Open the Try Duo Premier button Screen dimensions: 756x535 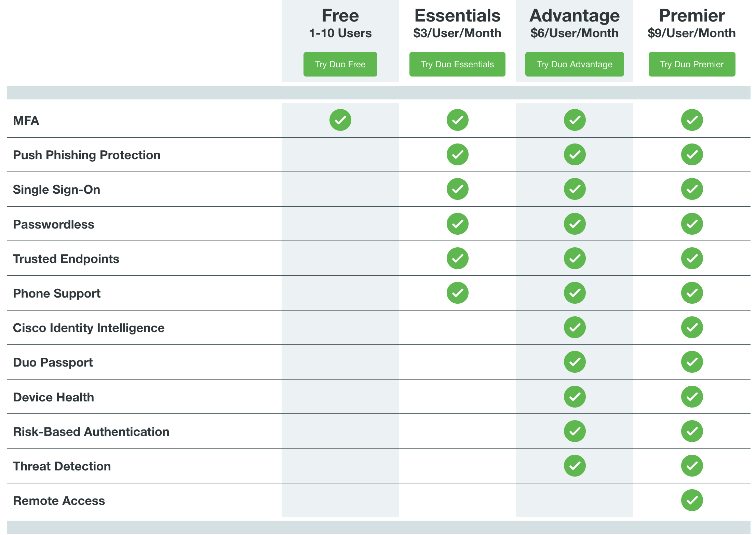click(692, 64)
